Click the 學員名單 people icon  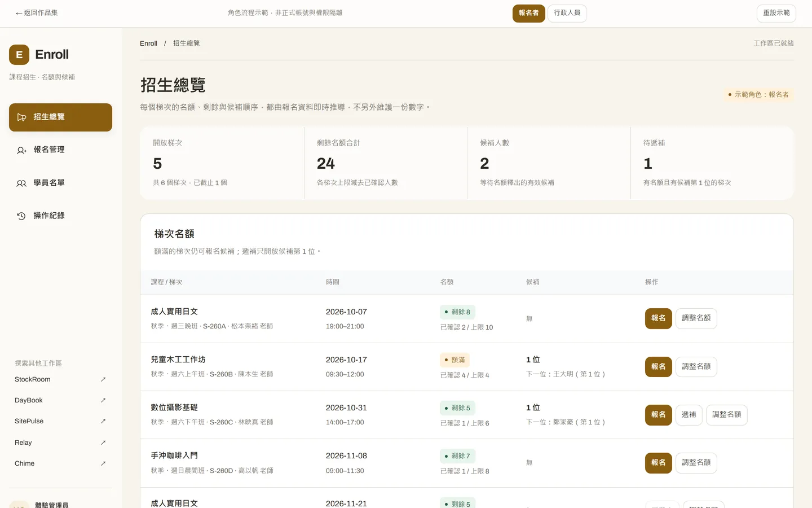pos(21,183)
